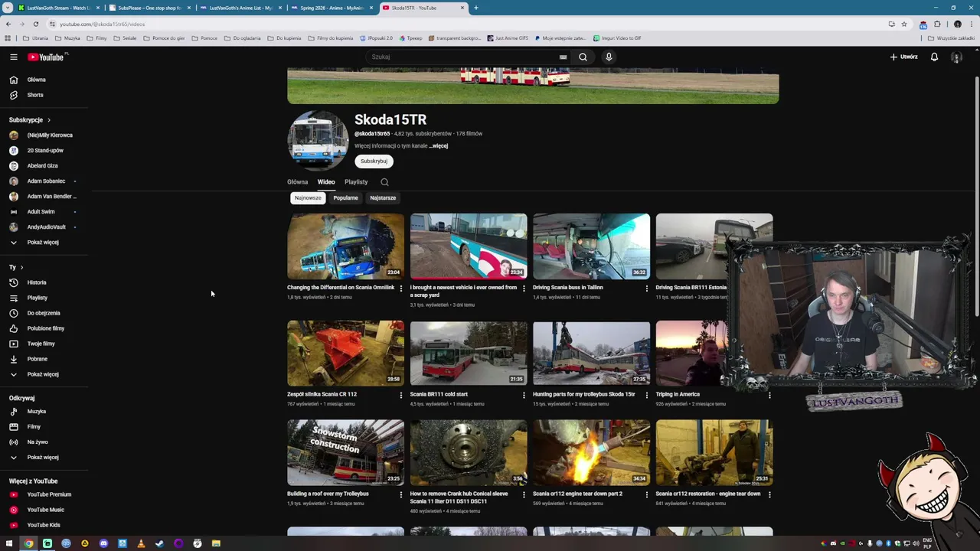Open Chrome from the taskbar

point(28,543)
